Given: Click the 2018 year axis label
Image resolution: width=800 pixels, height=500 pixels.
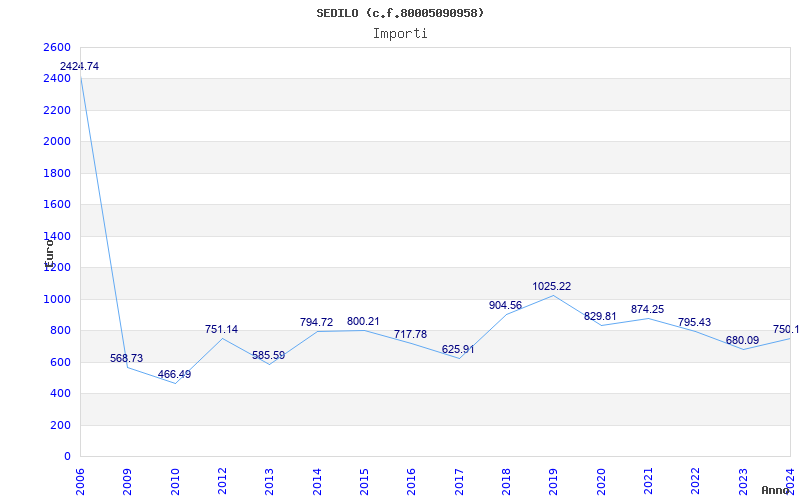Looking at the screenshot, I should [x=506, y=482].
